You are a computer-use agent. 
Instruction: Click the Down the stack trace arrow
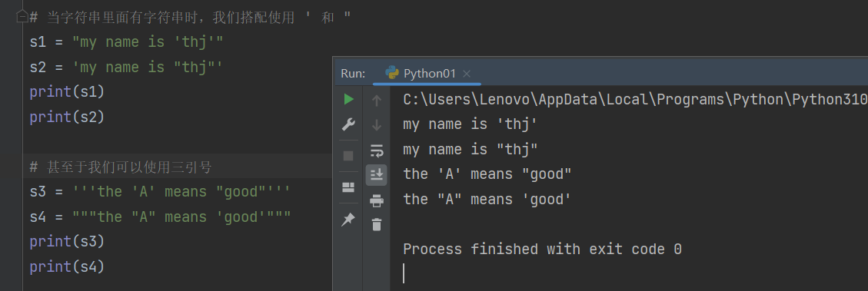(x=377, y=125)
